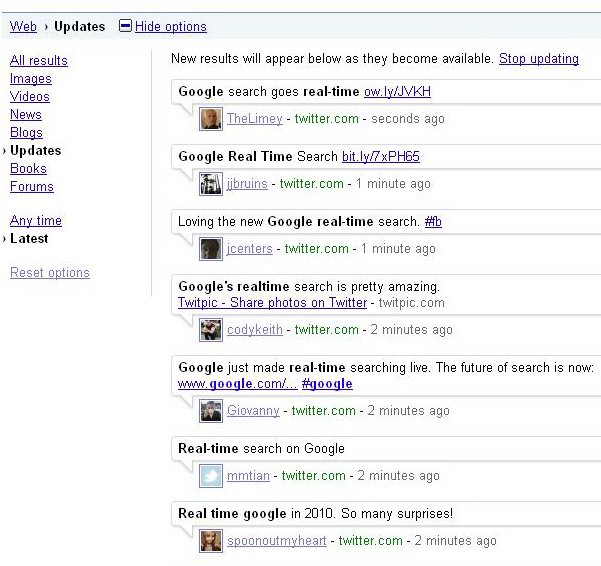Open codykeith username link

pyautogui.click(x=255, y=330)
